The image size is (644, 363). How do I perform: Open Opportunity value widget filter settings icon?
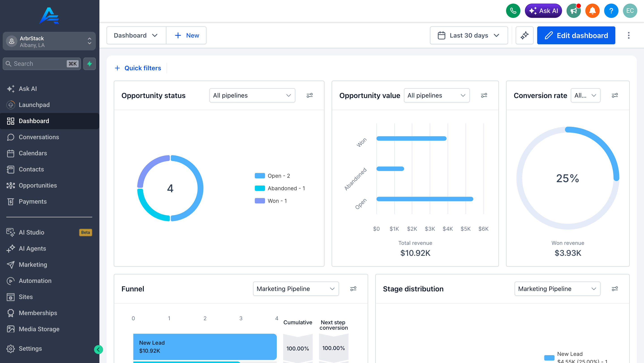point(484,95)
